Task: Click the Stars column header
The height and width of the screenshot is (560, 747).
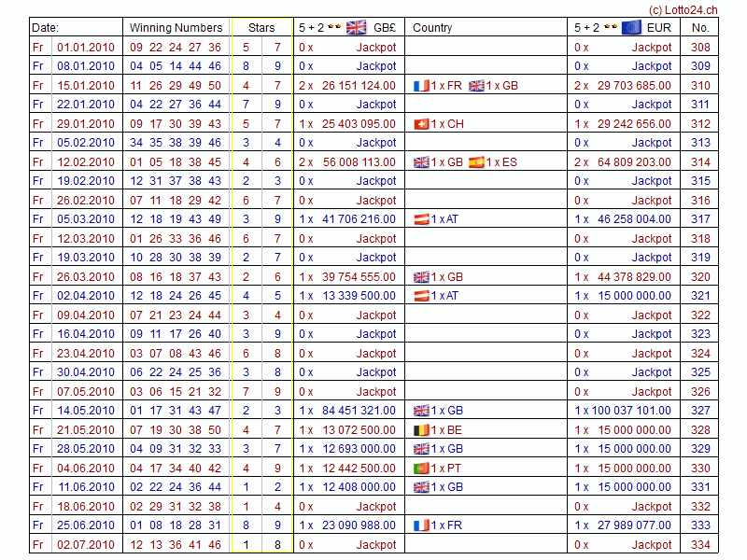Action: click(261, 28)
